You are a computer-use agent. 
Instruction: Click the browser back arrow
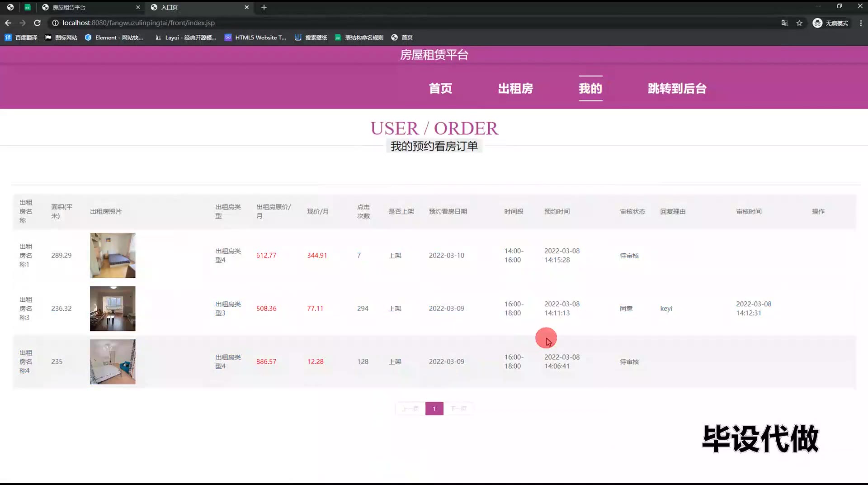pos(8,23)
